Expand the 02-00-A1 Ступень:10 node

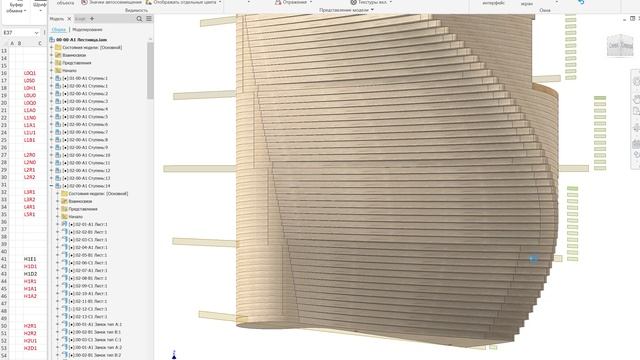(x=51, y=155)
